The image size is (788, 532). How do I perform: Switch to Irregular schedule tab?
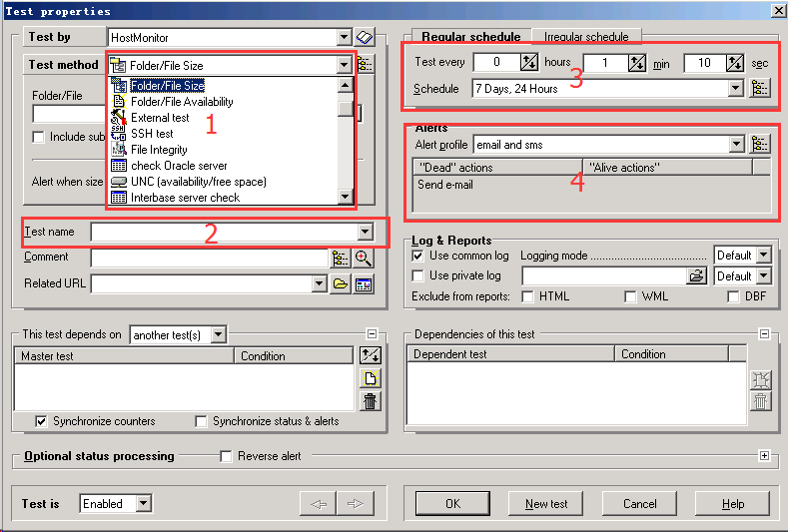586,37
